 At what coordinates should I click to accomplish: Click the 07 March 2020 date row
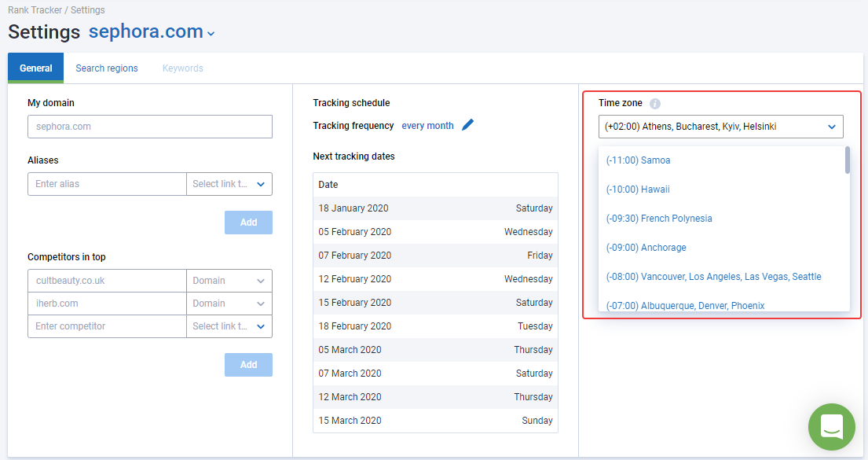pos(435,374)
